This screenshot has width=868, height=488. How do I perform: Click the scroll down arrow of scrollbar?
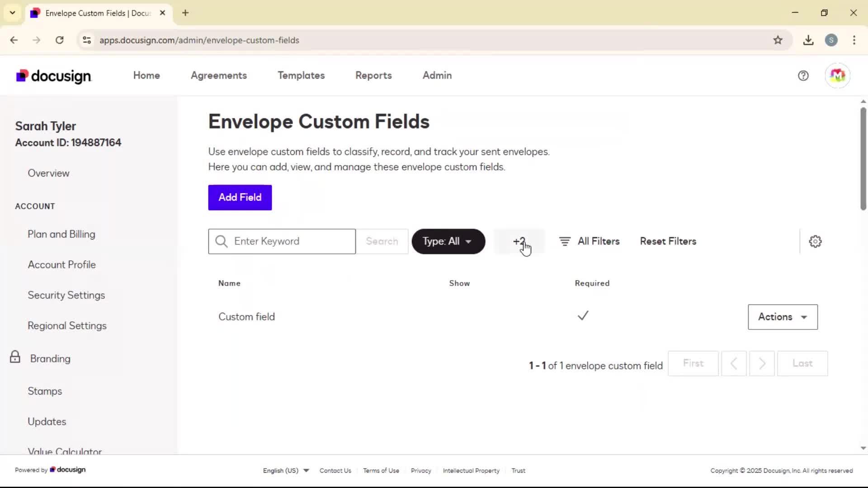click(863, 448)
